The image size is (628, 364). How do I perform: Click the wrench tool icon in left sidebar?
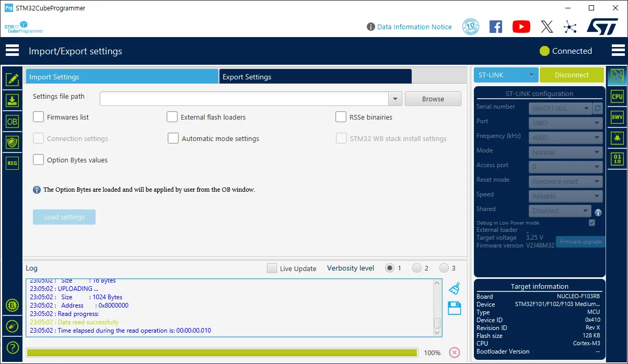click(12, 326)
